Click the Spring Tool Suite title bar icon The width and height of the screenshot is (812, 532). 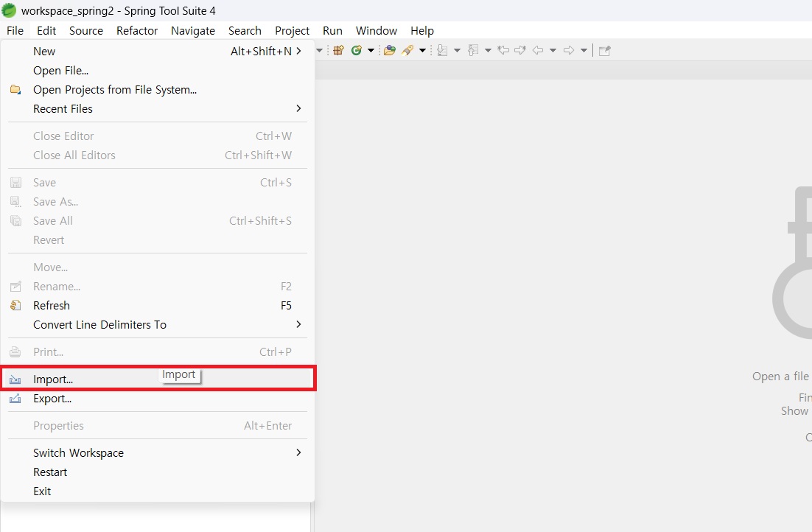pyautogui.click(x=9, y=10)
